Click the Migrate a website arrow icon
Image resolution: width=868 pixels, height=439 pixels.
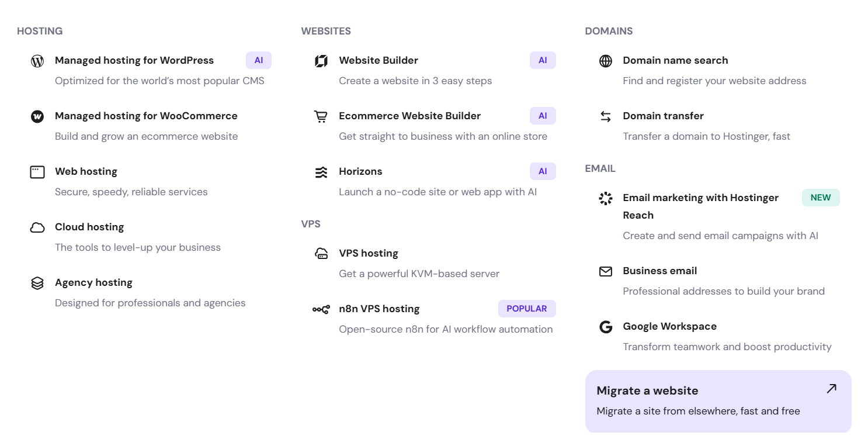pos(831,389)
